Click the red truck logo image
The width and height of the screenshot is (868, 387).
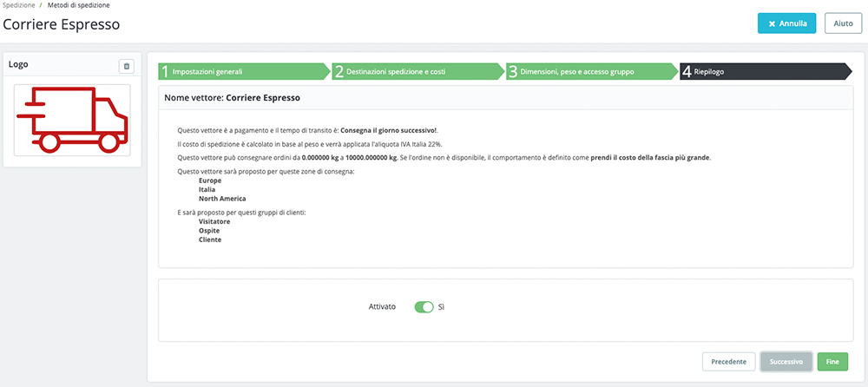(x=72, y=120)
